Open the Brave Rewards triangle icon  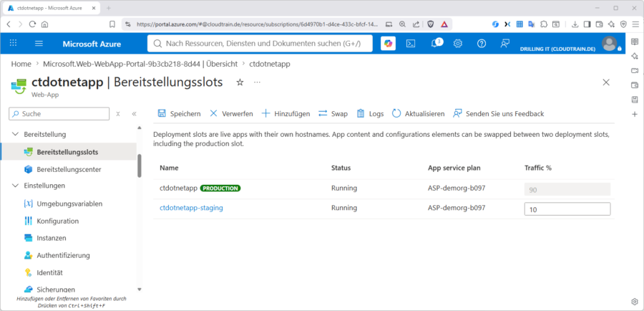tap(444, 24)
